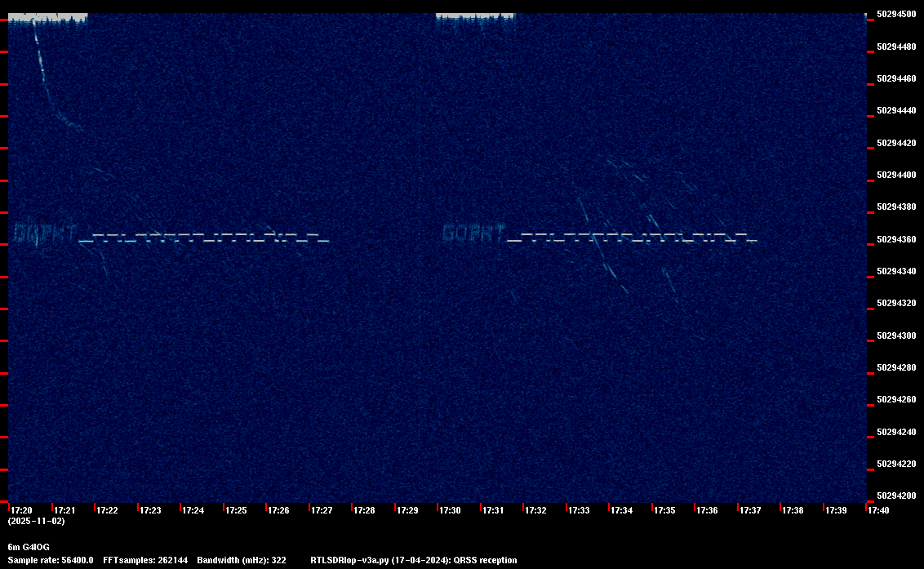
Task: Select the 50294440 frequency label
Action: (897, 111)
